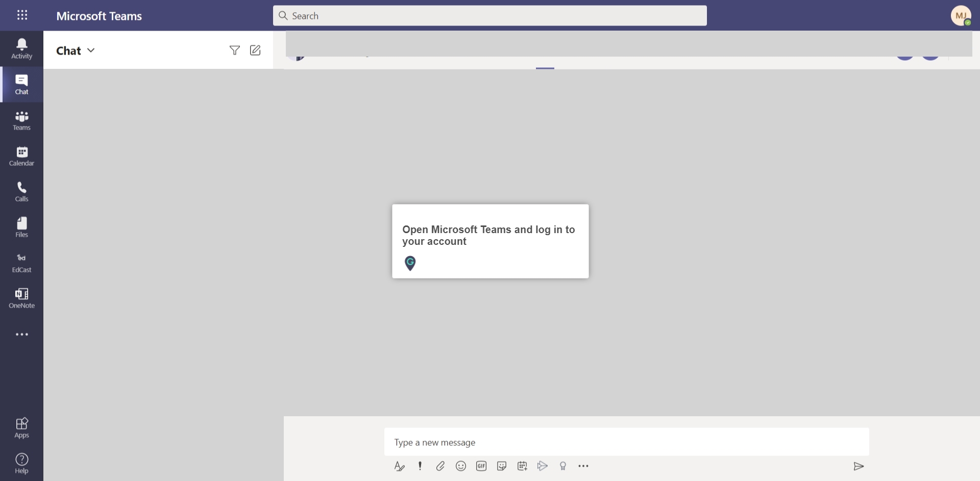
Task: Open the Calendar
Action: [x=21, y=156]
